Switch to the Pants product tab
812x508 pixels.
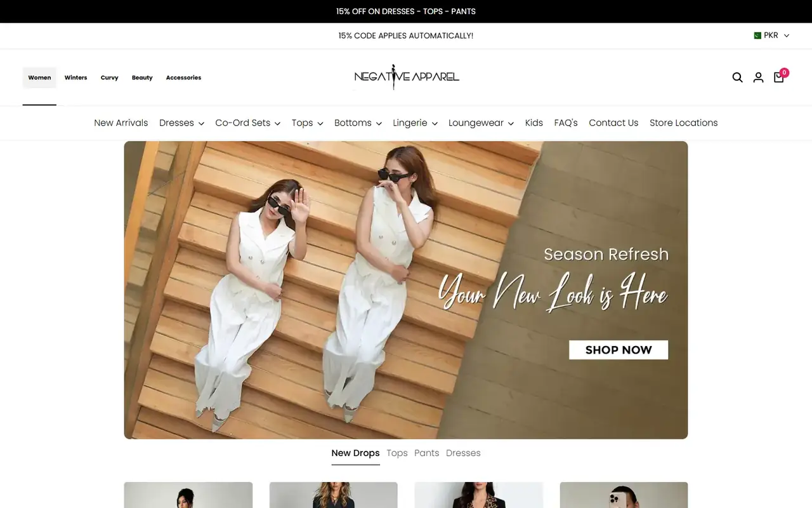(426, 453)
